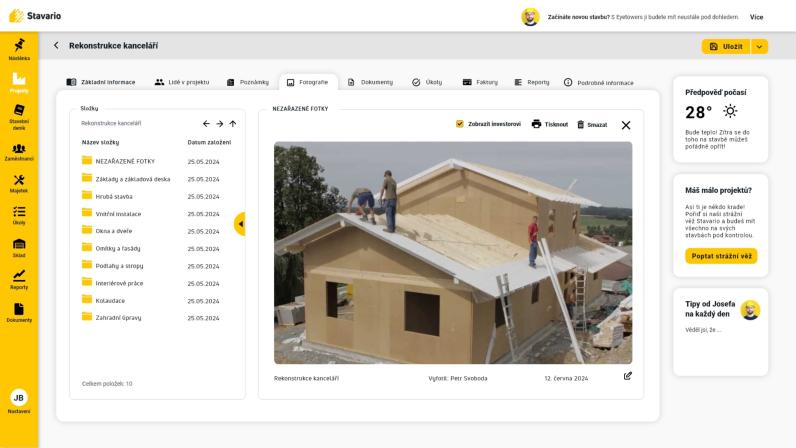Delete the photo with Smazat trash icon
Image resolution: width=796 pixels, height=448 pixels.
coord(580,124)
